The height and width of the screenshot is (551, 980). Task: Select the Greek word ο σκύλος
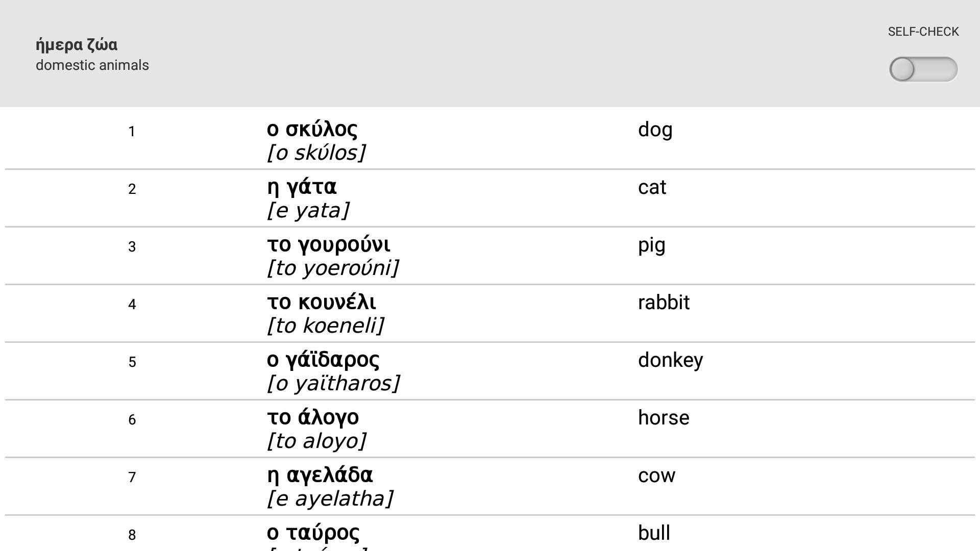(x=312, y=129)
